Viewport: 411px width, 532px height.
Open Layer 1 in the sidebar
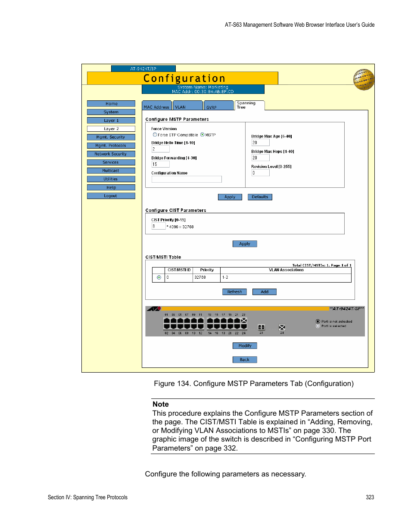coord(111,121)
